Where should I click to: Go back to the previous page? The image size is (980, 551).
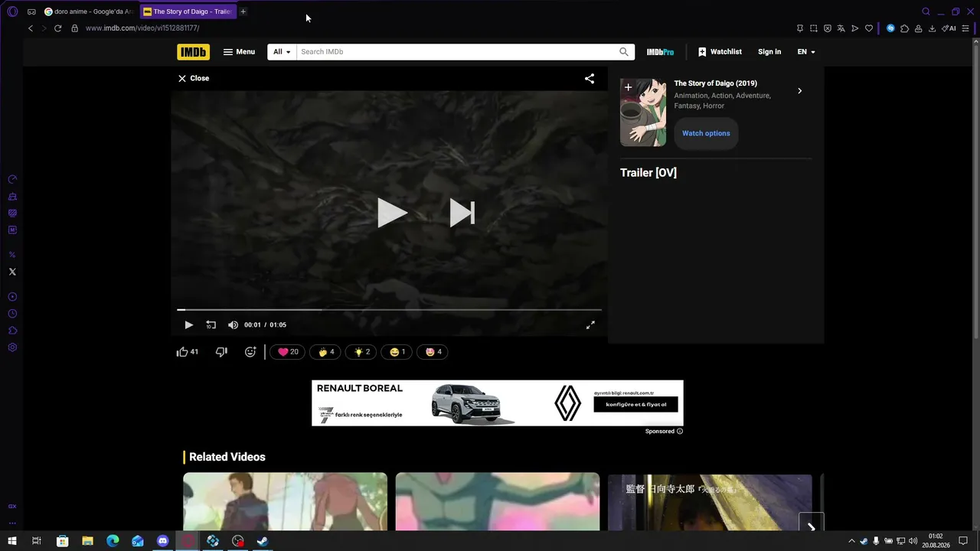(x=31, y=28)
